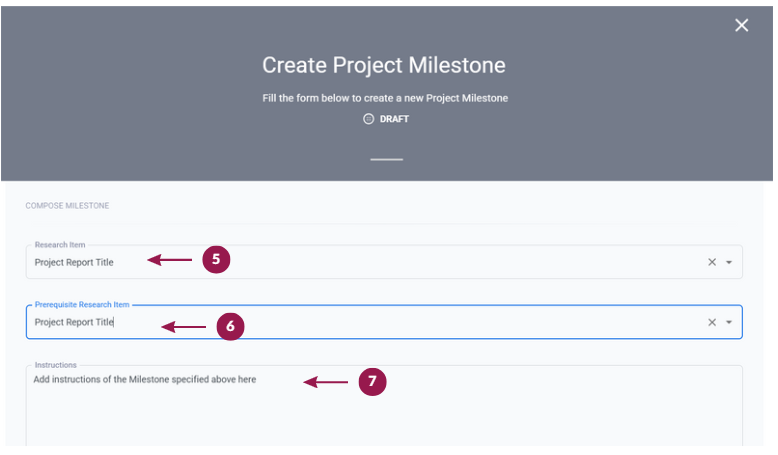778x455 pixels.
Task: Select the COMPOSE MILESTONE section header
Action: 67,205
